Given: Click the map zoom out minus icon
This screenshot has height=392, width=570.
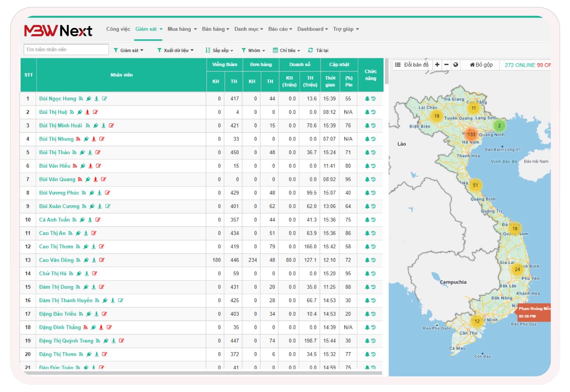Looking at the screenshot, I should pyautogui.click(x=446, y=65).
